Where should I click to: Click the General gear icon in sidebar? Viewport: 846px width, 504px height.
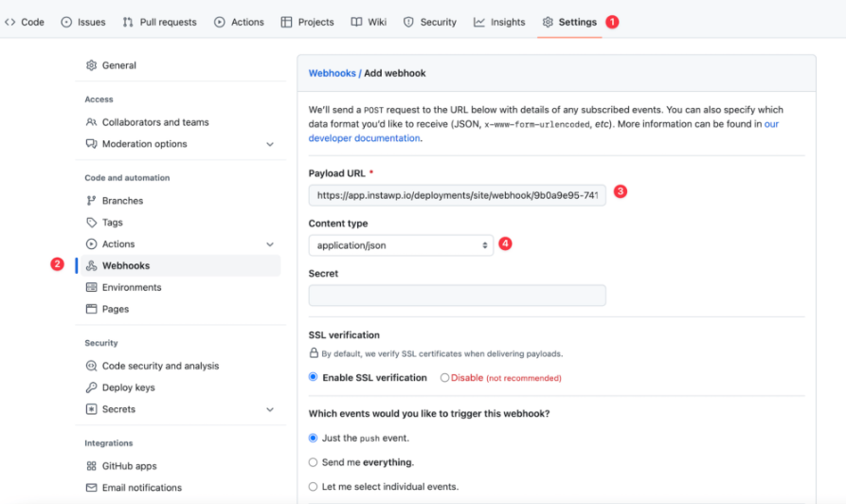coord(91,65)
